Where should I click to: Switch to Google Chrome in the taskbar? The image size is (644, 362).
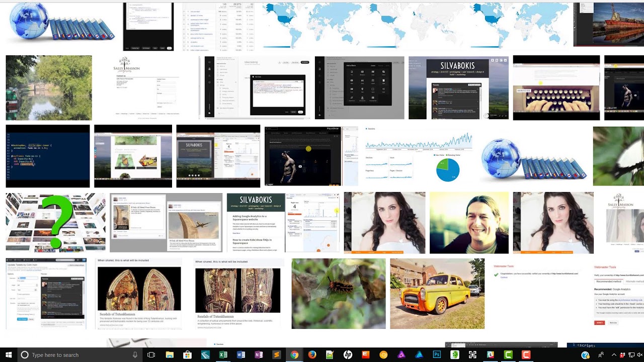294,355
